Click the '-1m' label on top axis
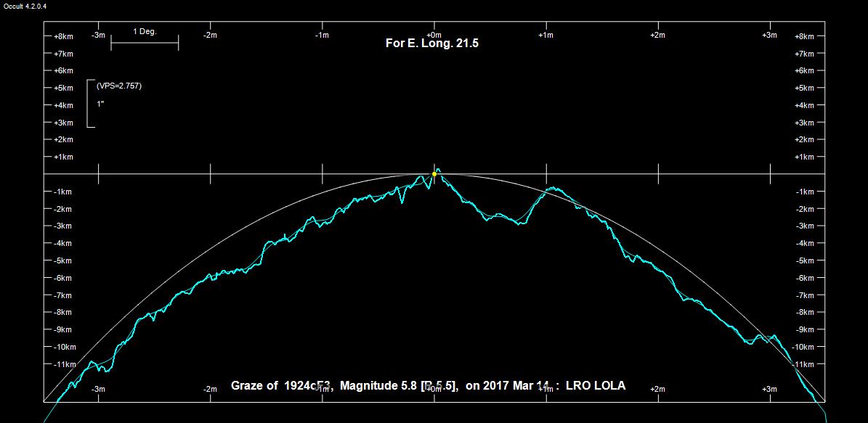The width and height of the screenshot is (868, 423). [322, 35]
